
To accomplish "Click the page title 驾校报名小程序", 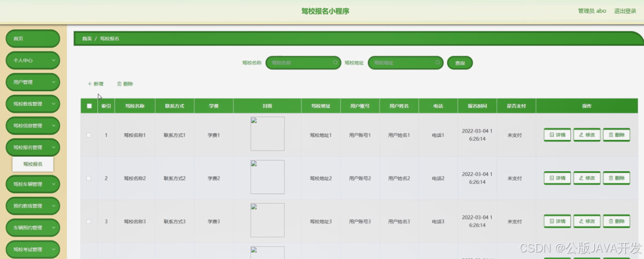I will coord(325,11).
